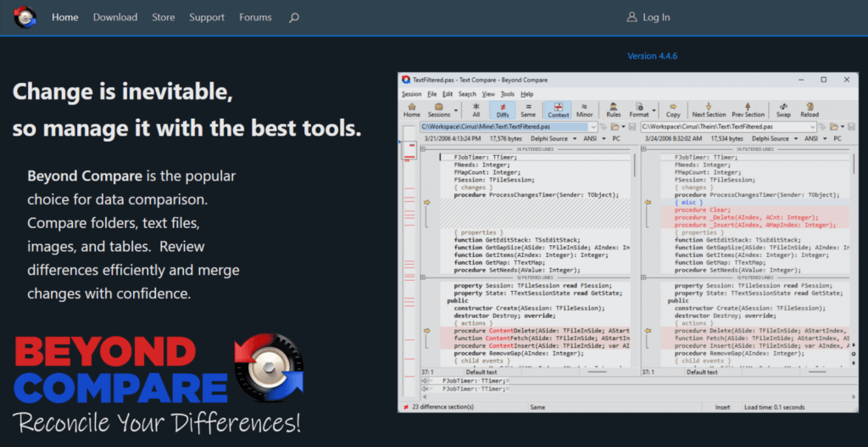Expand the Format dropdown arrow
Image resolution: width=868 pixels, height=447 pixels.
[x=654, y=109]
